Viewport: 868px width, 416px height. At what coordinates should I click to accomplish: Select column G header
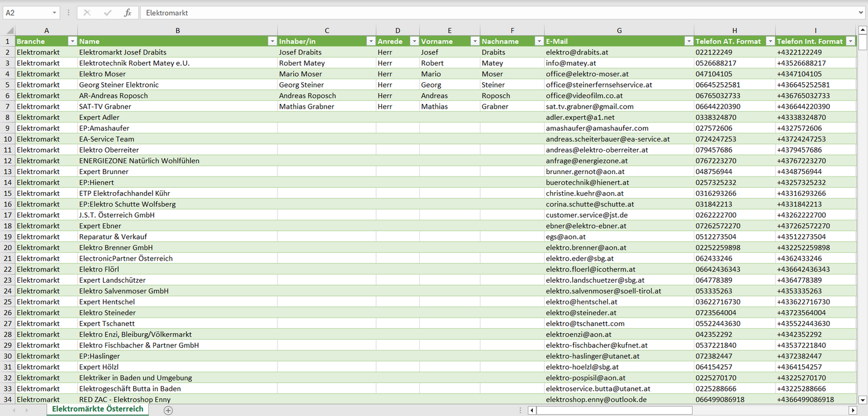click(x=619, y=30)
